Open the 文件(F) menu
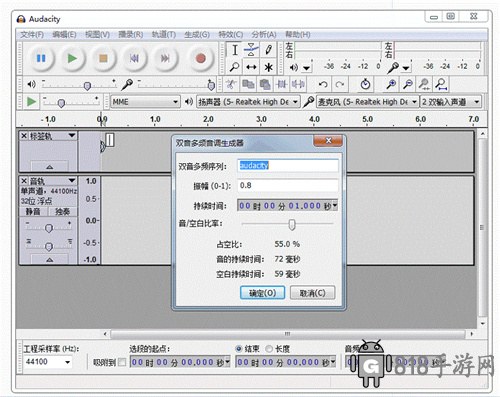The width and height of the screenshot is (500, 397). pos(32,35)
